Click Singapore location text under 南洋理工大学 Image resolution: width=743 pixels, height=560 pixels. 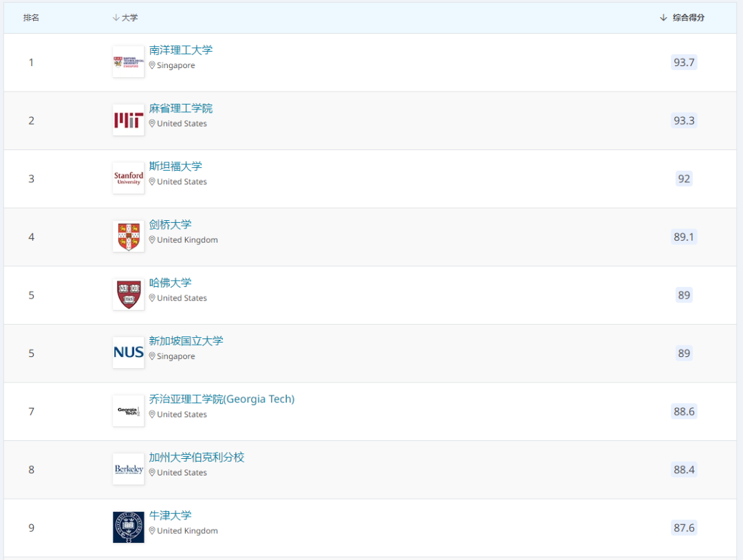[176, 65]
